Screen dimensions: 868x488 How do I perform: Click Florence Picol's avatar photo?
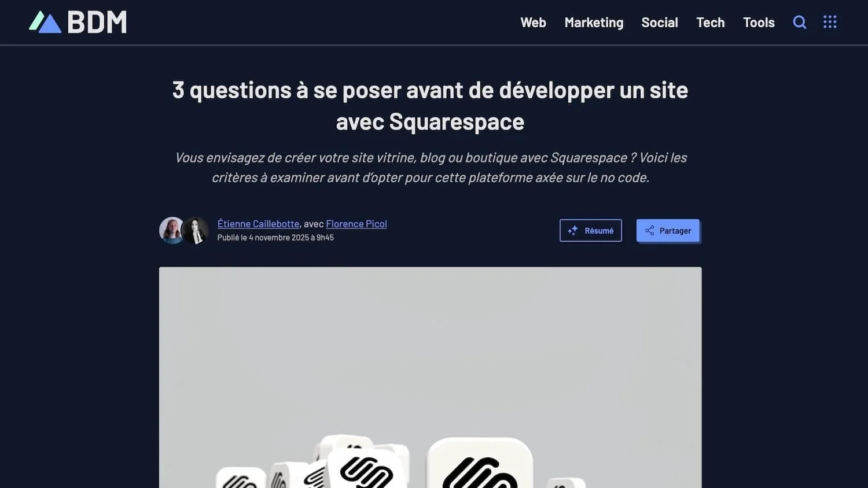(196, 230)
